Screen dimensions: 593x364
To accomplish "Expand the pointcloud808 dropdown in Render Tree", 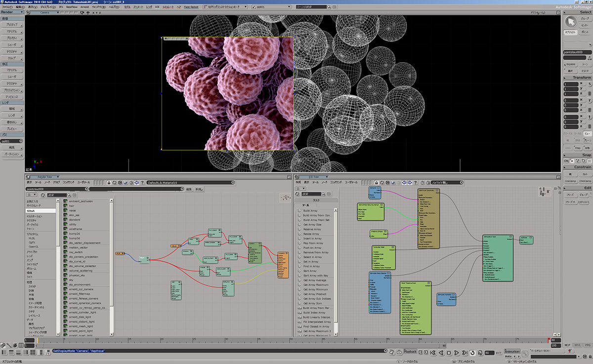I will click(x=86, y=189).
